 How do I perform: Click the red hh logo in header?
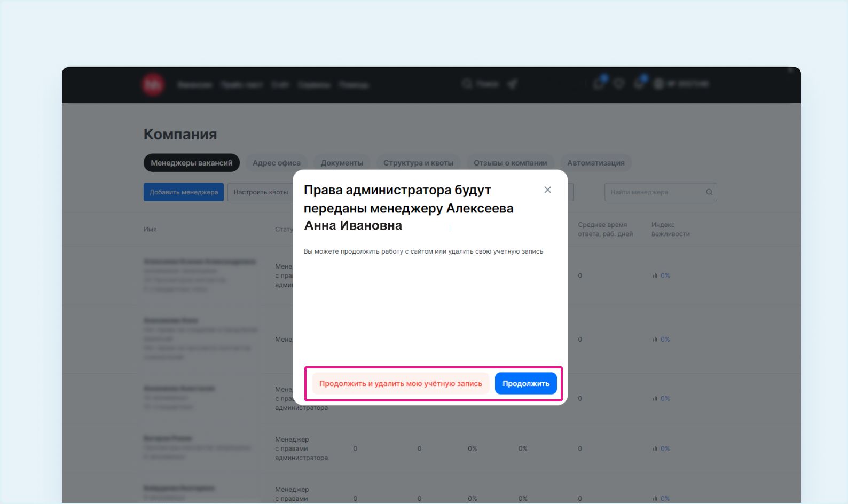pyautogui.click(x=153, y=84)
